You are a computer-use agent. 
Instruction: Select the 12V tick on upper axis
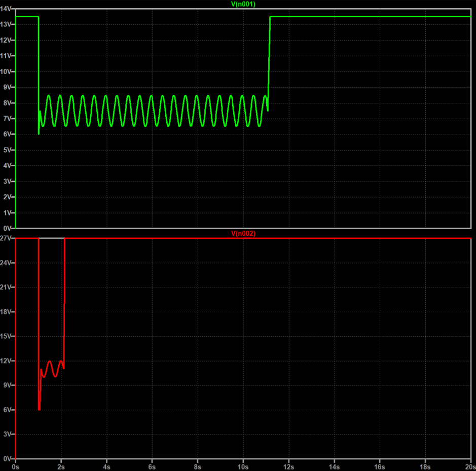pyautogui.click(x=6, y=41)
